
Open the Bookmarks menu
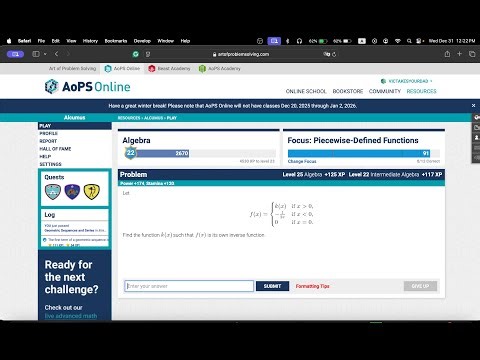pos(116,41)
